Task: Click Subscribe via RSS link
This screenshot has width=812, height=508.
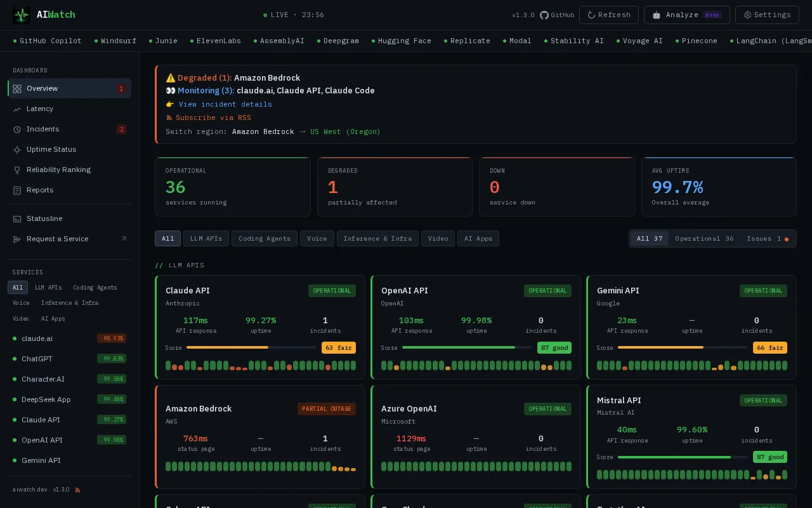Action: (213, 117)
